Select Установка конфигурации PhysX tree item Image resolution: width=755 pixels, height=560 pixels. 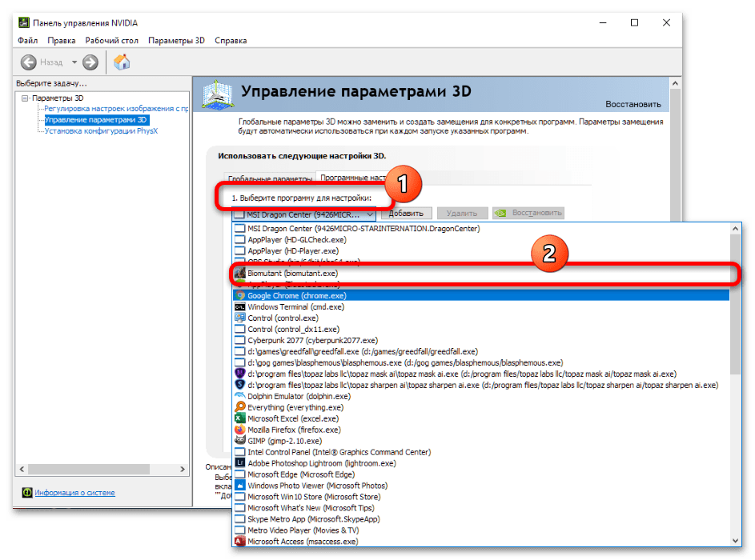[101, 131]
